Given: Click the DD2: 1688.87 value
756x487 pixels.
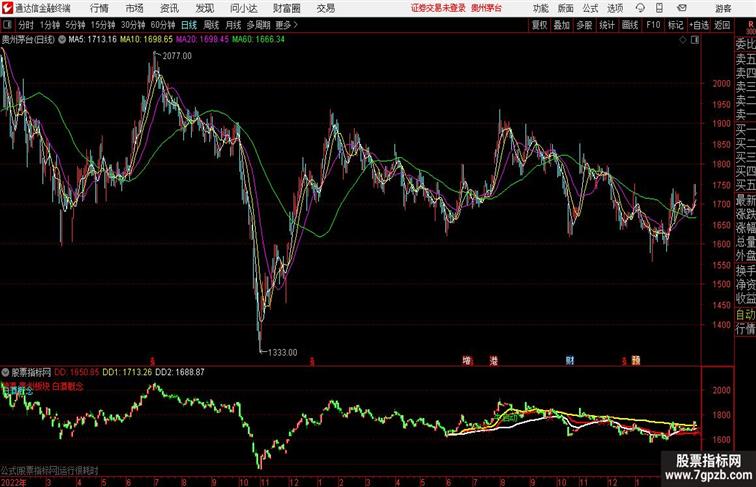Looking at the screenshot, I should pos(180,372).
